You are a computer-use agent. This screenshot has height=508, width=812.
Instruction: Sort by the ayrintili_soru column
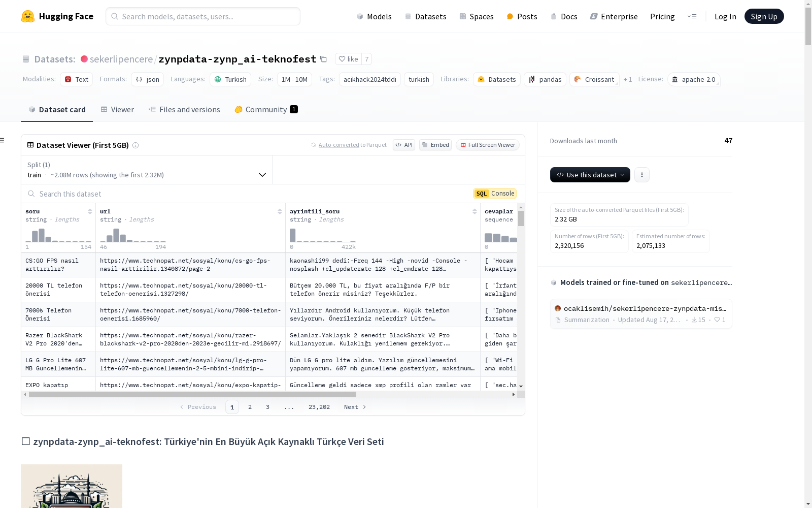click(x=475, y=211)
